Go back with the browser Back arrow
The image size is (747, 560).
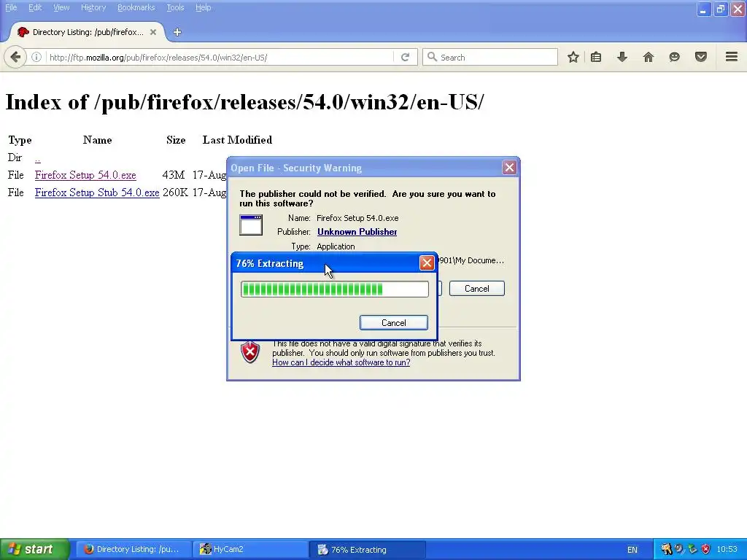(x=15, y=57)
